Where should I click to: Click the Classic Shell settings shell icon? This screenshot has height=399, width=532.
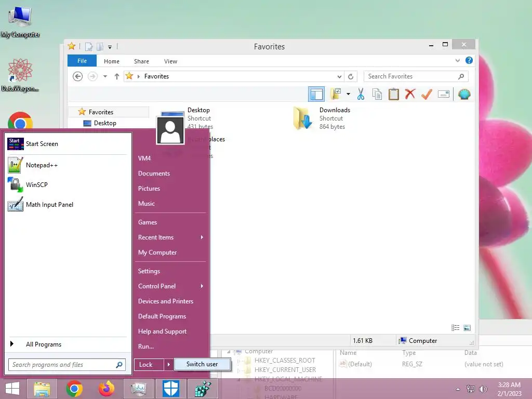pos(464,94)
